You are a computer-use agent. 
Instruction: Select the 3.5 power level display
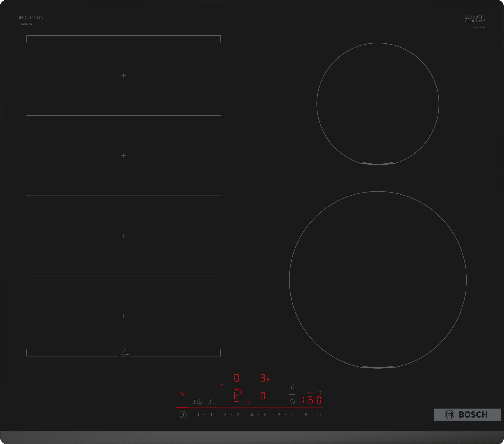265,378
